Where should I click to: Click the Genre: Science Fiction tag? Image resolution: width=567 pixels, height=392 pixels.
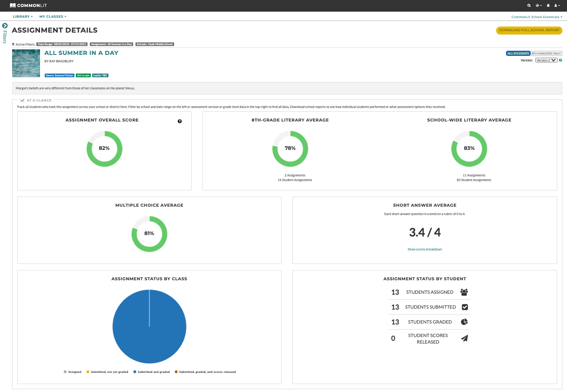coord(59,75)
